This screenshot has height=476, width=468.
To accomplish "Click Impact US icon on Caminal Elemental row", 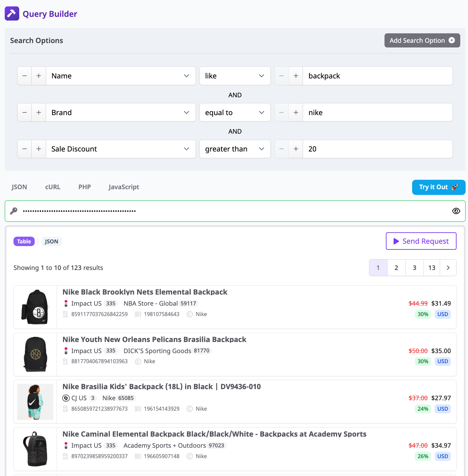I will tap(66, 445).
